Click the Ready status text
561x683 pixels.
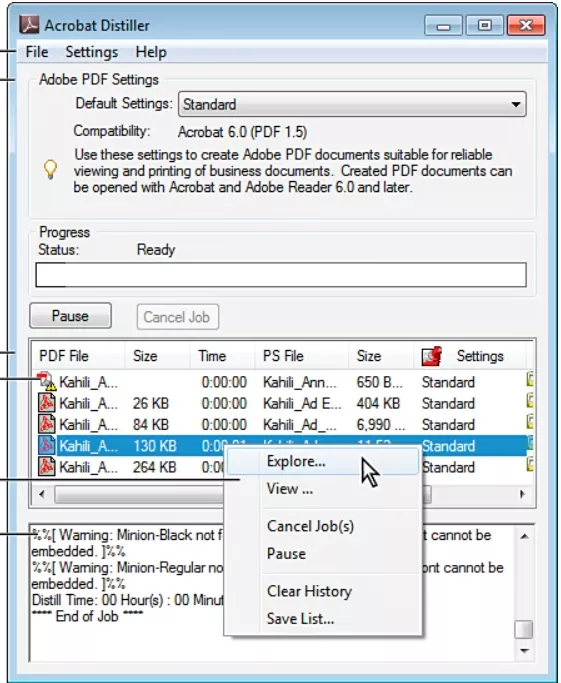156,250
